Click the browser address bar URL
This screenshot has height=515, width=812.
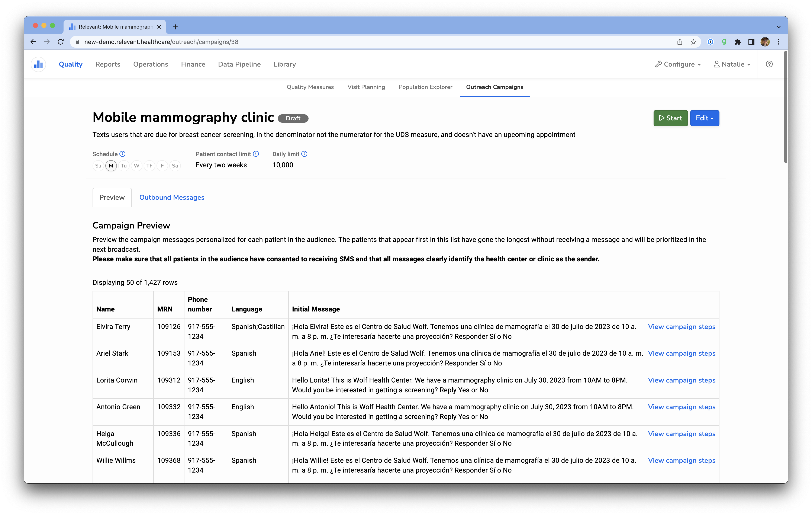pos(161,42)
